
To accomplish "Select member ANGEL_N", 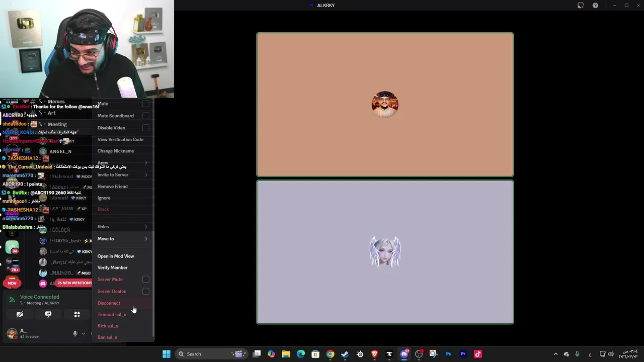I will (x=60, y=151).
